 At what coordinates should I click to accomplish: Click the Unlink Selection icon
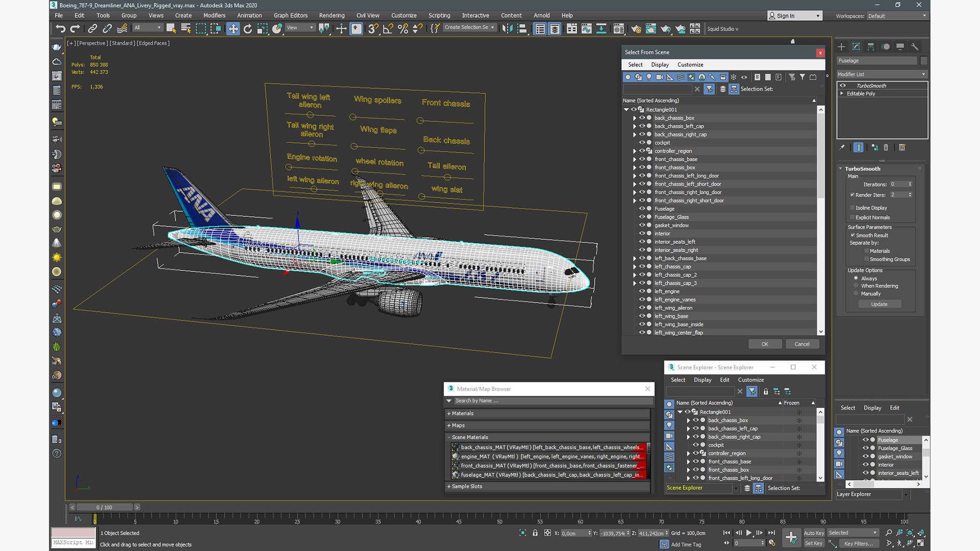click(x=107, y=29)
